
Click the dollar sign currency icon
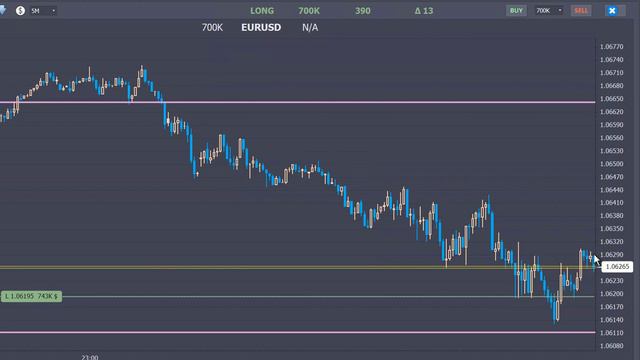(x=20, y=11)
